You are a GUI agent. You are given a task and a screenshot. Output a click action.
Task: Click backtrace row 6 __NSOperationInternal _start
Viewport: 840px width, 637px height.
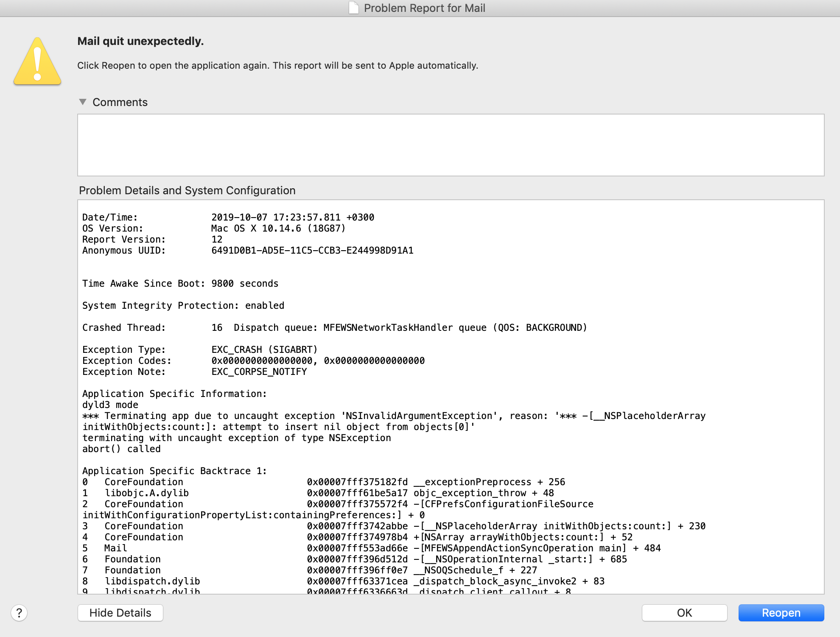[355, 559]
